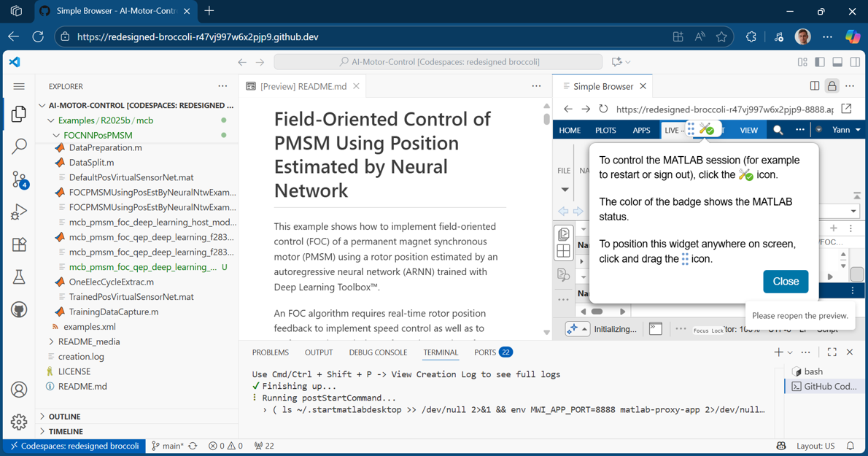Toggle the Simple Browser tab lock
The image size is (868, 456).
(x=832, y=86)
